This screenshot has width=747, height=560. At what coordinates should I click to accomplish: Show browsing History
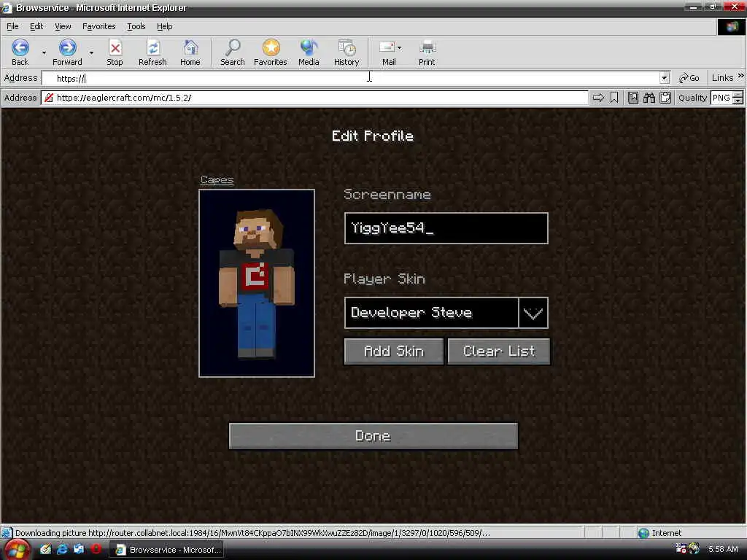click(347, 52)
